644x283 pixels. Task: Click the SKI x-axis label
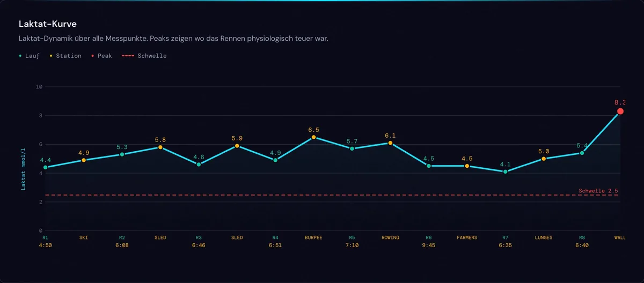click(84, 237)
